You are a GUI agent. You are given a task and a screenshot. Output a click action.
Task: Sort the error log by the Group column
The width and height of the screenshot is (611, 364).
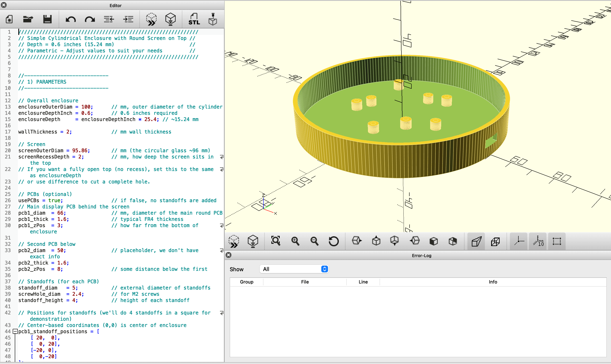point(246,282)
